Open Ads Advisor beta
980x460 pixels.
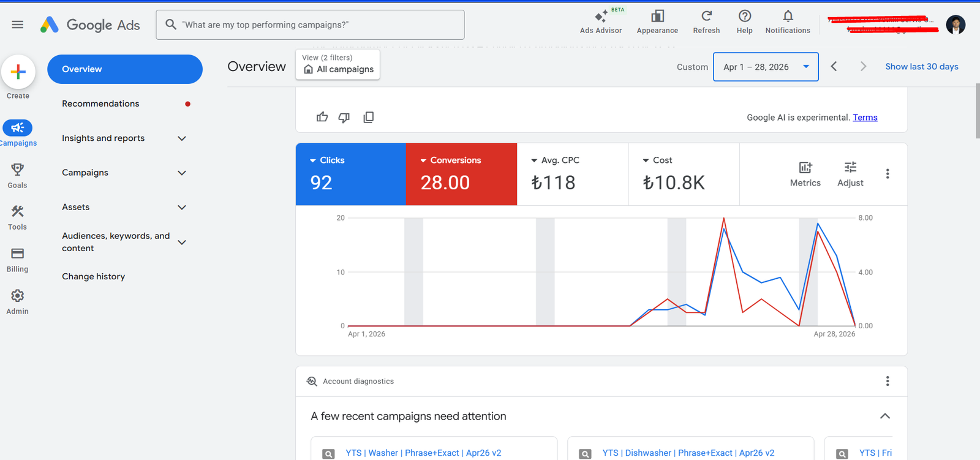point(601,21)
